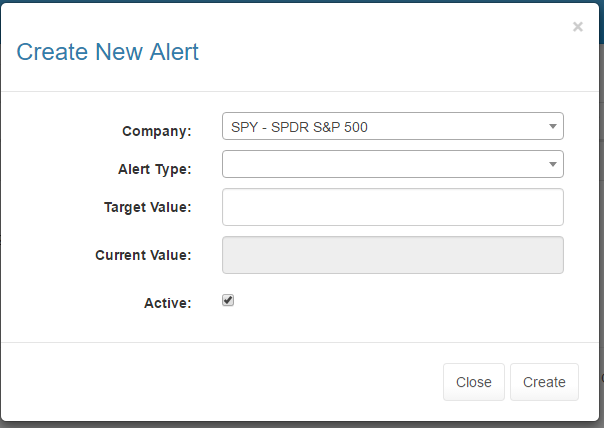
Task: Click the "Create New Alert" dialog title
Action: pos(108,52)
